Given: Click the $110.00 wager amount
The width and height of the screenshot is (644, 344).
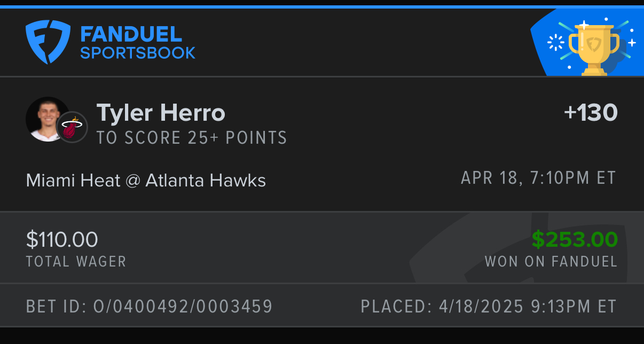Looking at the screenshot, I should click(62, 239).
